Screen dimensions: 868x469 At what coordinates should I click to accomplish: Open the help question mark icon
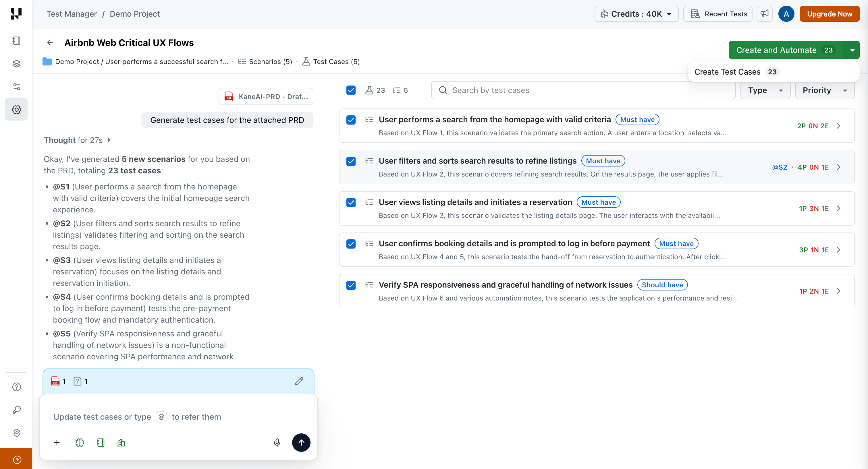click(x=16, y=387)
